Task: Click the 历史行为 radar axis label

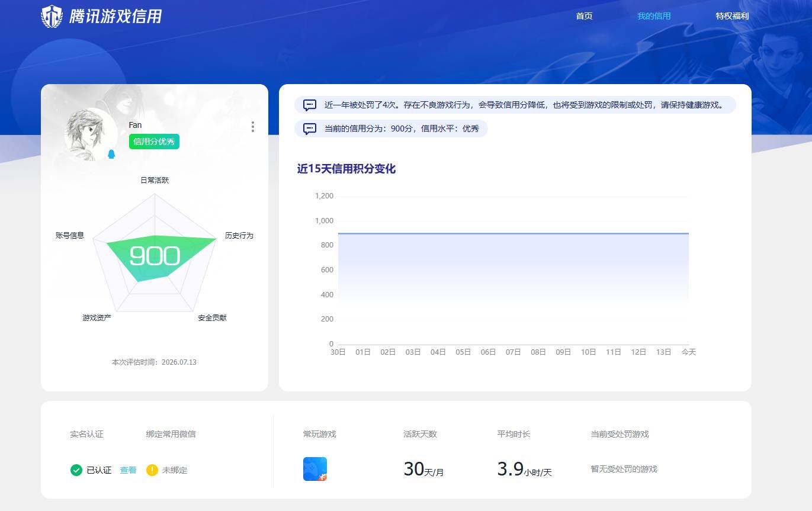Action: tap(239, 235)
